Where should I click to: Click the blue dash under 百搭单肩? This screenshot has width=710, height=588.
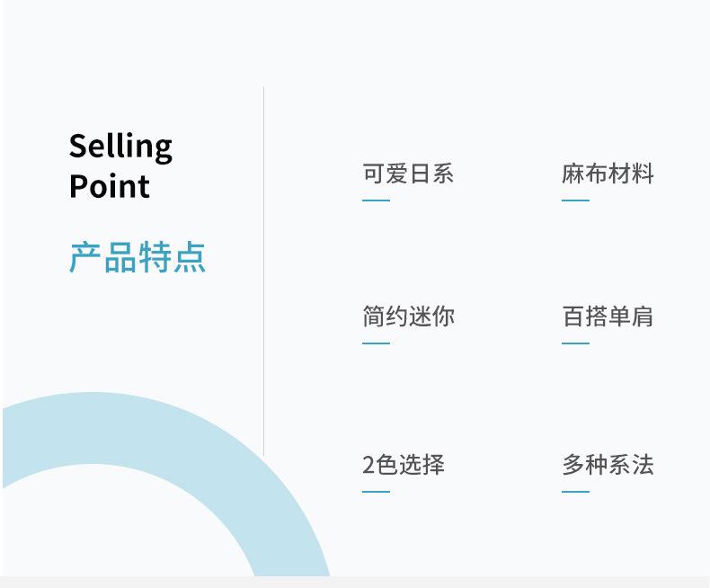575,343
